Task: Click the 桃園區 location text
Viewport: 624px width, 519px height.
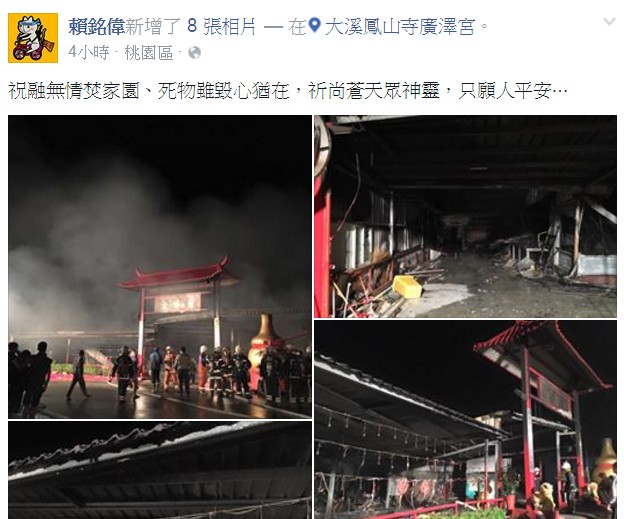Action: pyautogui.click(x=149, y=53)
